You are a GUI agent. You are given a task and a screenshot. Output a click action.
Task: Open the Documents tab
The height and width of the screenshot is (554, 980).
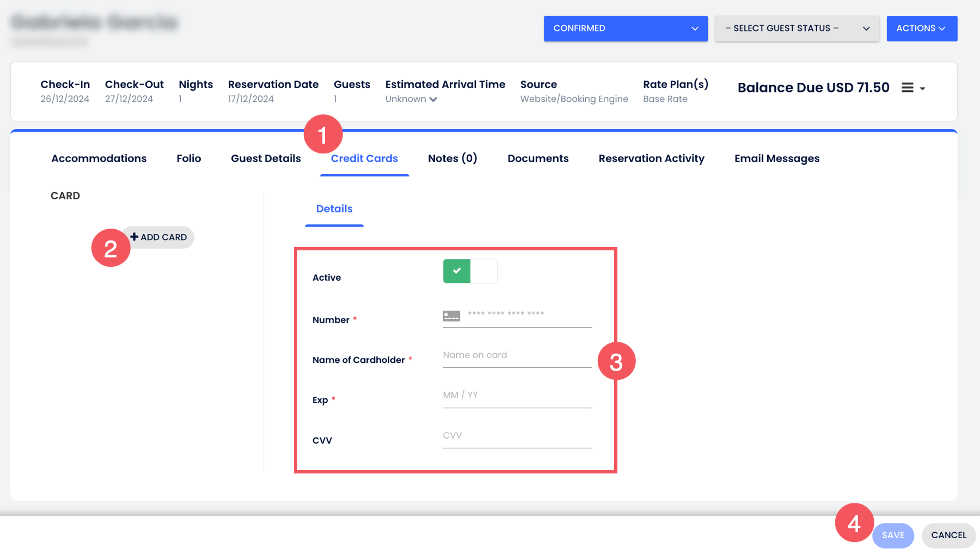pos(538,158)
